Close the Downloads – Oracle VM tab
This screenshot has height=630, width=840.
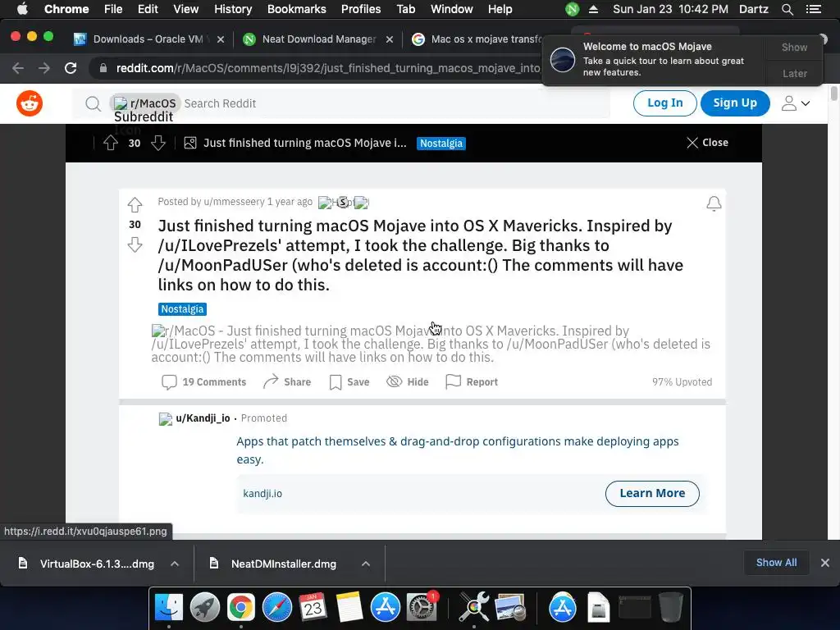tap(220, 39)
